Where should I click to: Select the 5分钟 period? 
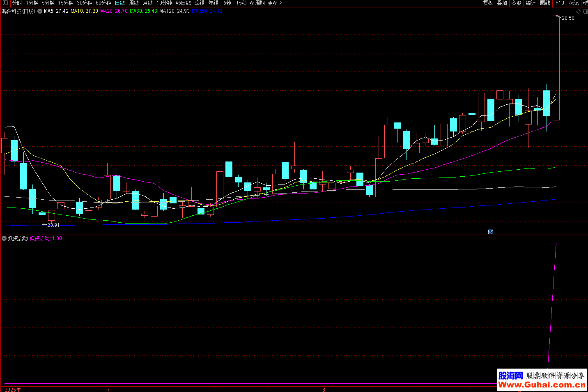pyautogui.click(x=48, y=3)
